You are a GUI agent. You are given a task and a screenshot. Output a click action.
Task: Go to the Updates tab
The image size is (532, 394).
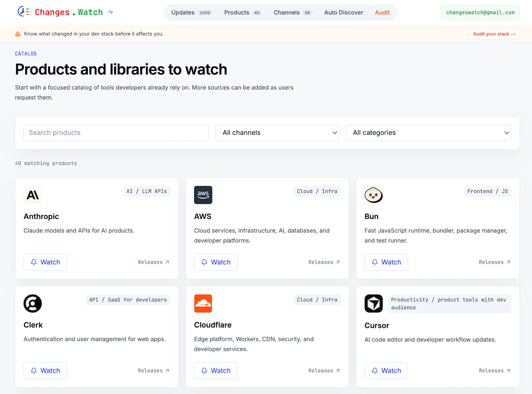point(191,13)
